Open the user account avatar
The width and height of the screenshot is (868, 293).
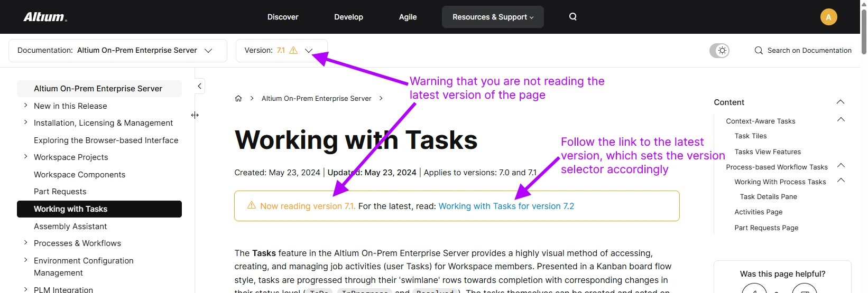[x=828, y=17]
